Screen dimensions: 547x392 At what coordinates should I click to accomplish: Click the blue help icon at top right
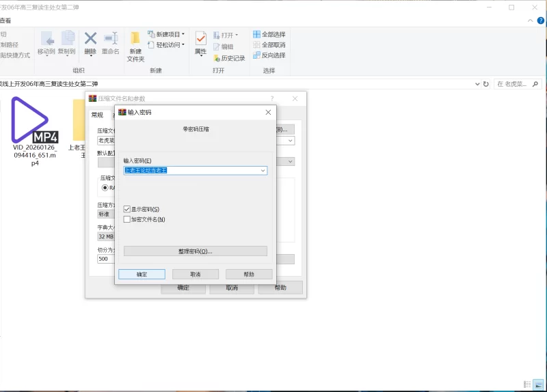pyautogui.click(x=541, y=21)
